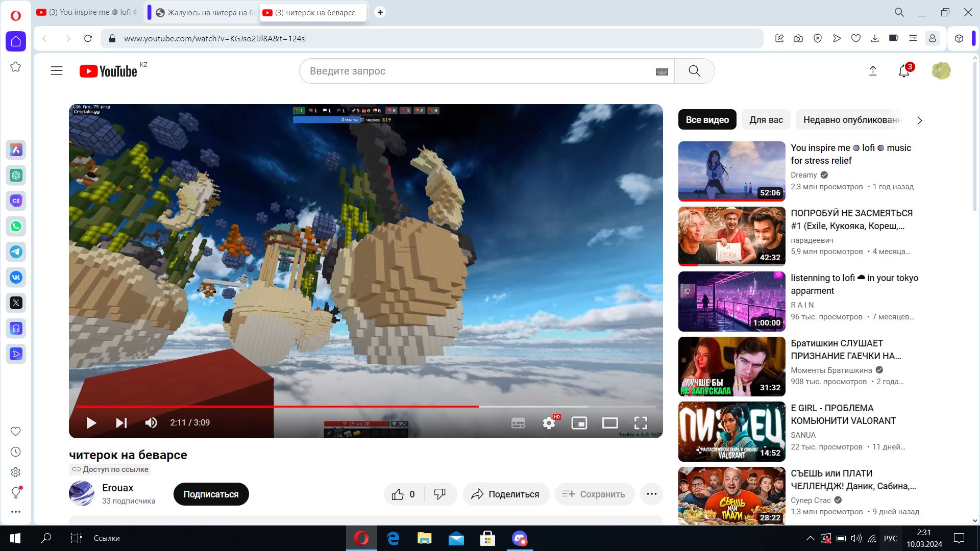Click the sidebar heart icon
980x551 pixels.
[16, 432]
